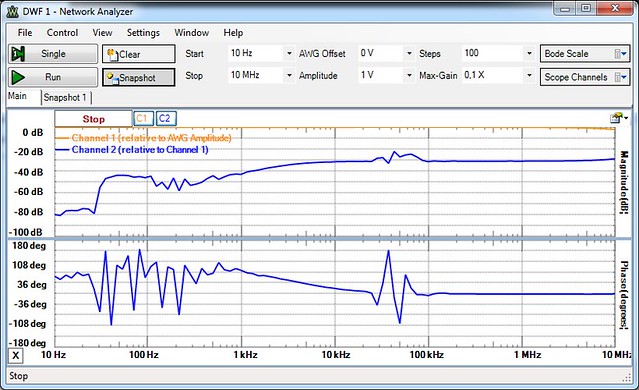Screen dimensions: 639x390
Task: Click the Single sweep acquisition button
Action: [x=53, y=54]
